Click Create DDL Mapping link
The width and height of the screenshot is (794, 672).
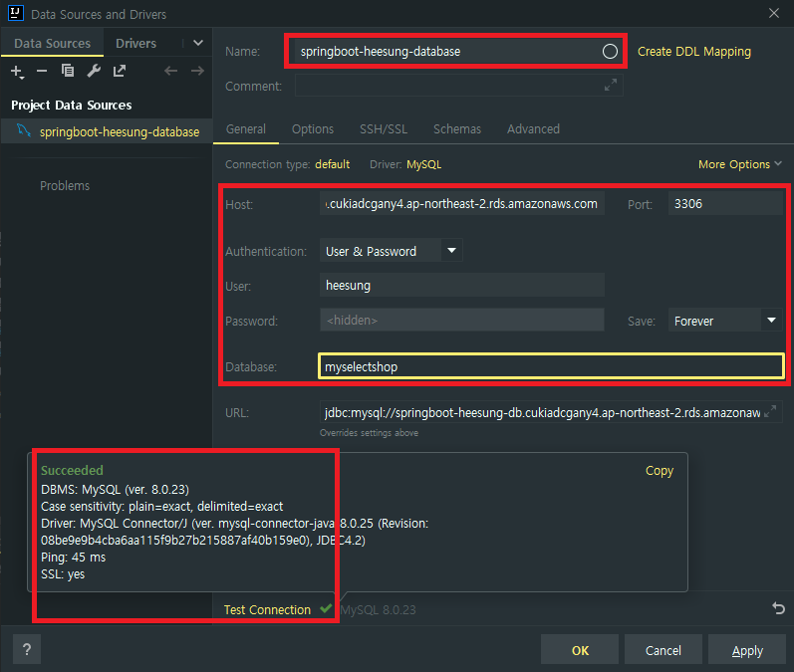(x=693, y=52)
